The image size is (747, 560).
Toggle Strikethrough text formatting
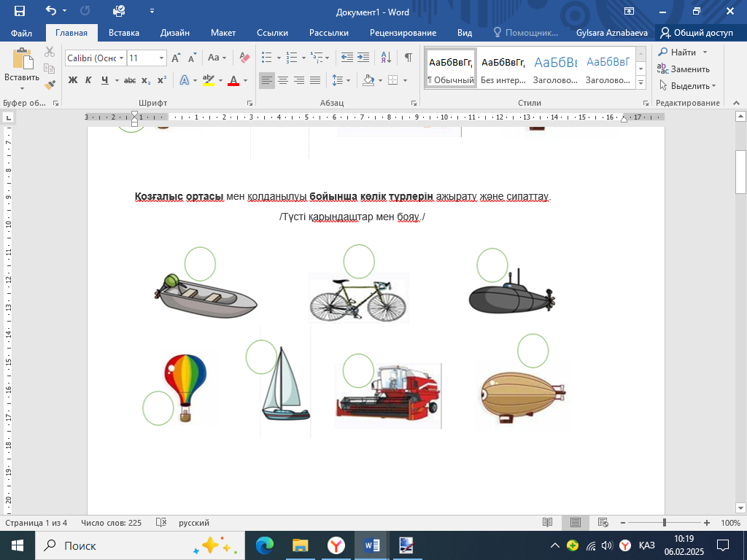(130, 80)
